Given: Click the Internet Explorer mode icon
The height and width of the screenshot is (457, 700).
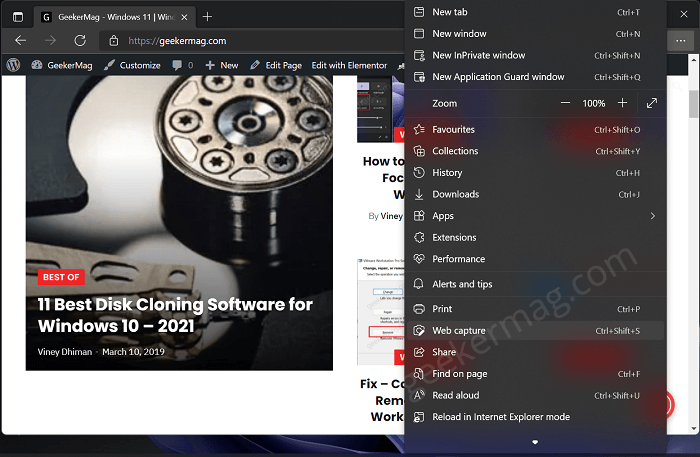Looking at the screenshot, I should [x=419, y=417].
